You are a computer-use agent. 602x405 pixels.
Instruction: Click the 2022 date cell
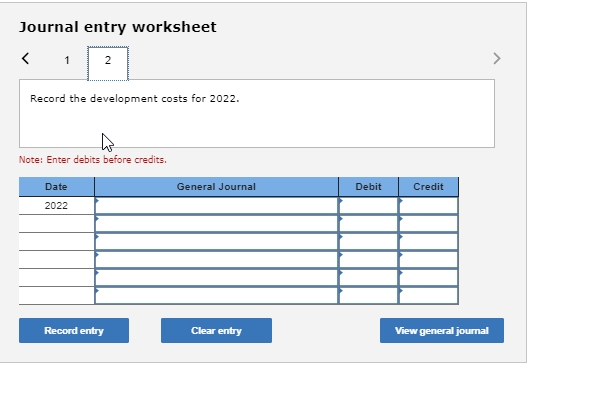coord(56,206)
